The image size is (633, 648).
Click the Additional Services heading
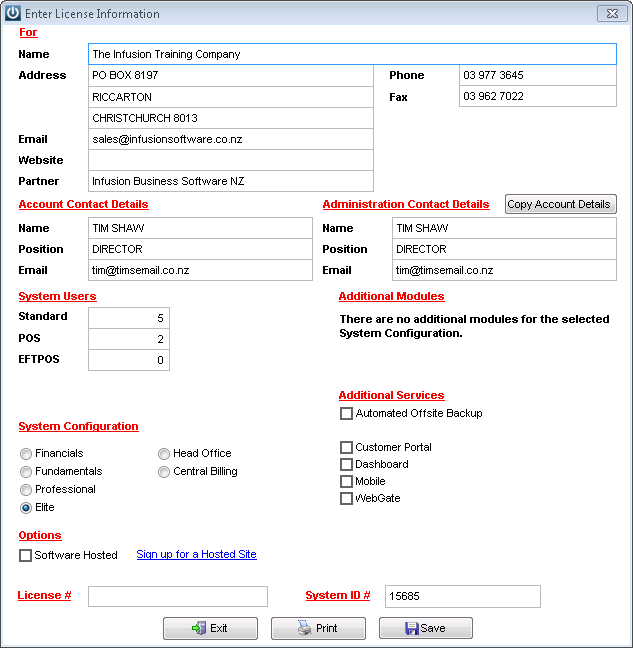click(392, 395)
